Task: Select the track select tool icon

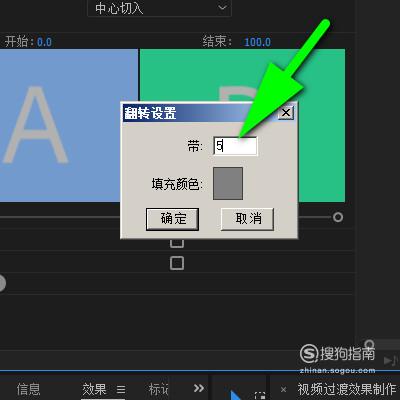Action: (260, 396)
